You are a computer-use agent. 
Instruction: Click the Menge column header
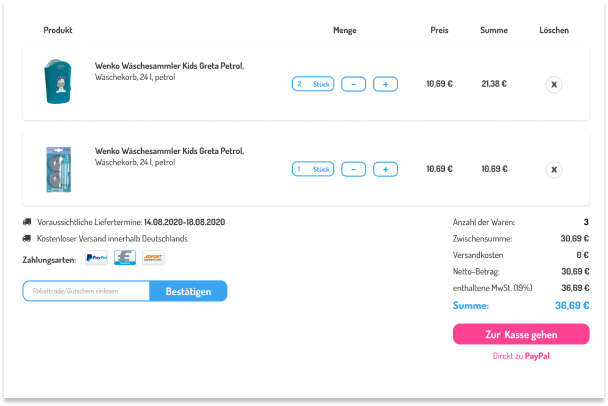[x=345, y=30]
